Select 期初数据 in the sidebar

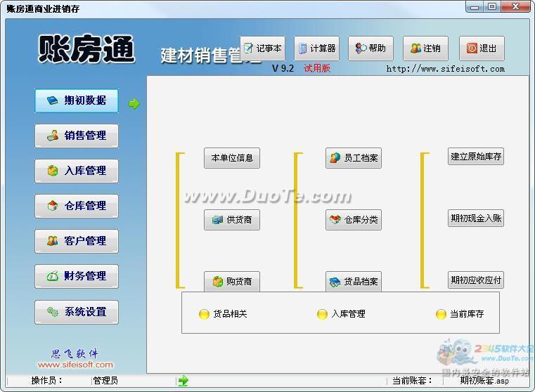(x=77, y=100)
